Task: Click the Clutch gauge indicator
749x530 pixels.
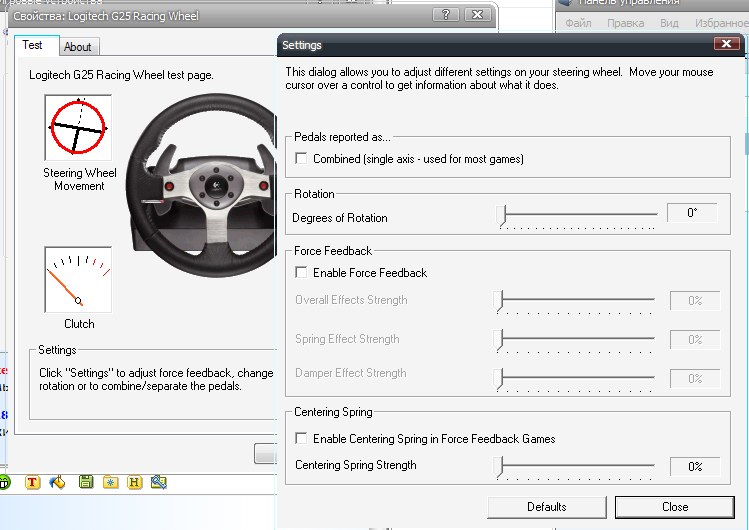Action: 78,280
